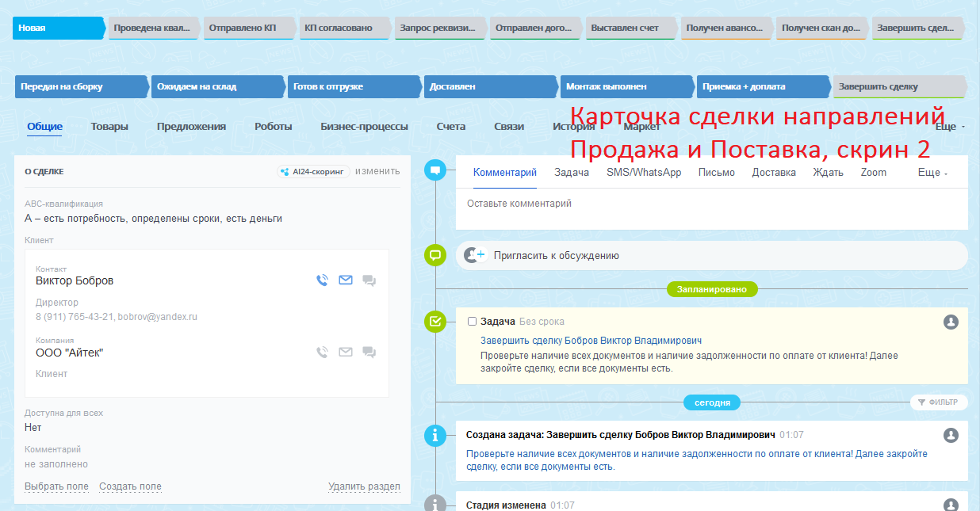Switch to the Товары tab
This screenshot has width=980, height=511.
(x=109, y=127)
